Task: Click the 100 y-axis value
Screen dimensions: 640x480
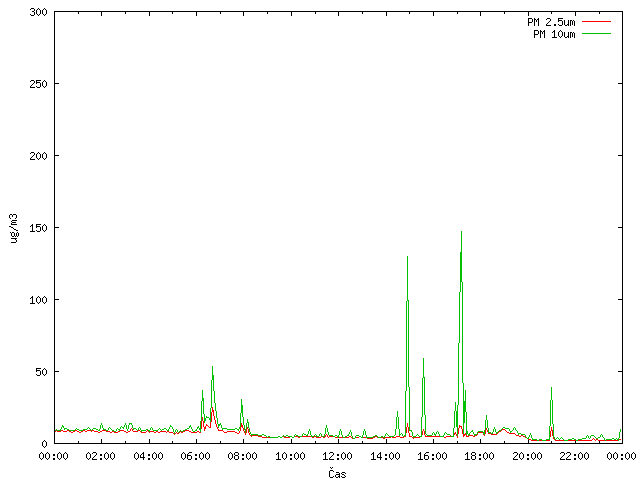Action: click(38, 300)
